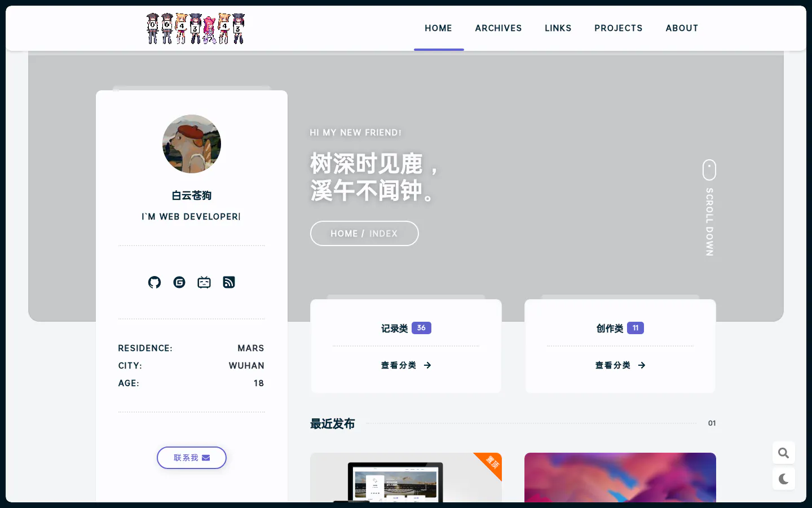The width and height of the screenshot is (812, 508).
Task: Click the profile avatar image
Action: point(192,144)
